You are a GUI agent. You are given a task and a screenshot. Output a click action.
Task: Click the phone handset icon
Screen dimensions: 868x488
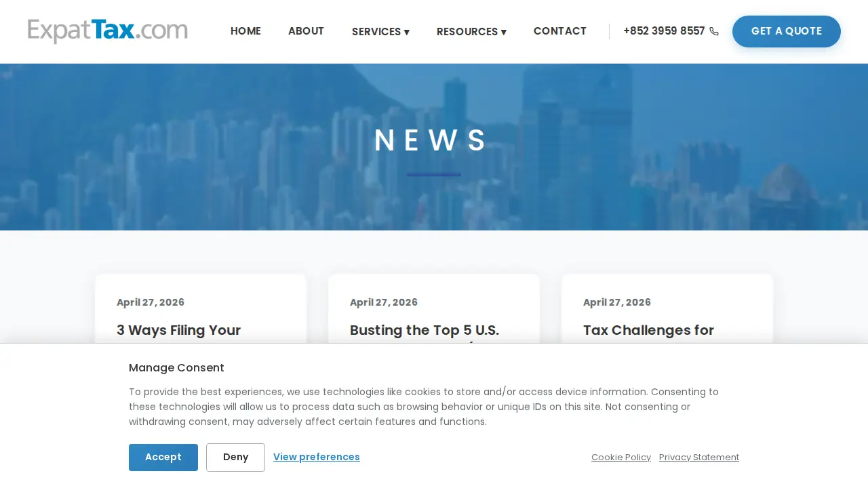click(714, 31)
